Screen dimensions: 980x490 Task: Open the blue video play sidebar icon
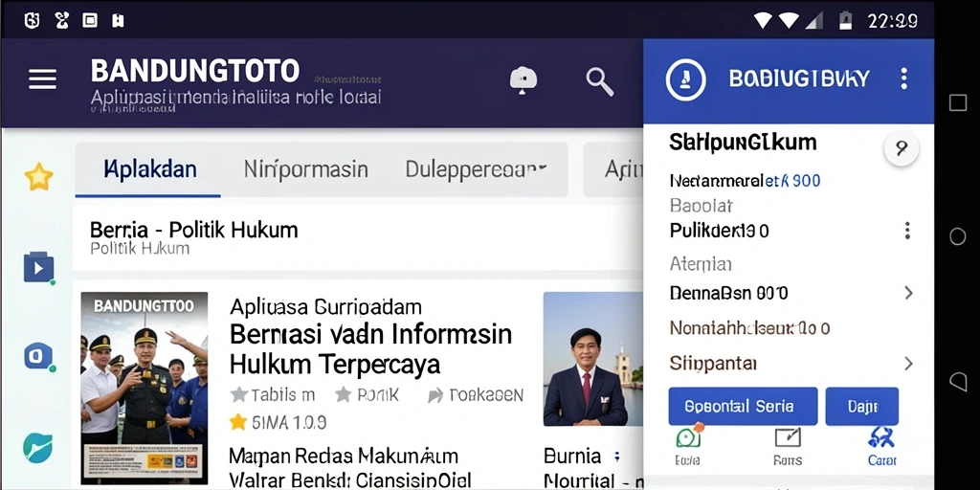click(38, 268)
